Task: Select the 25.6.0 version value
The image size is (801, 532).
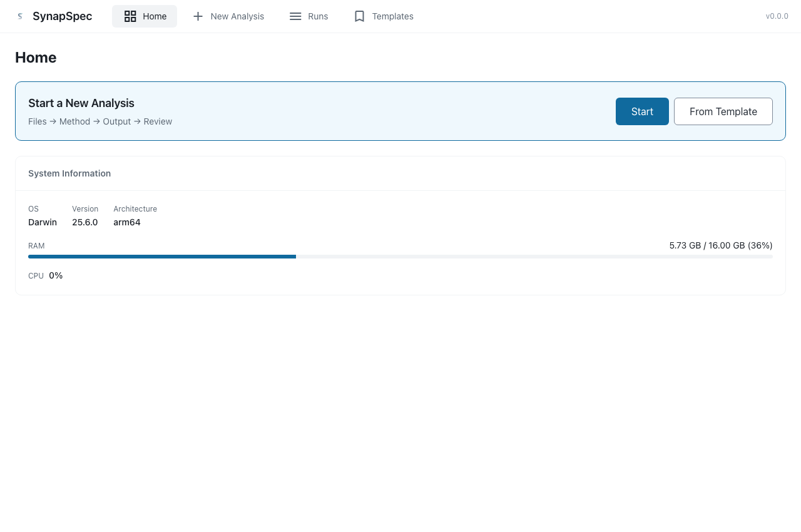Action: point(85,222)
